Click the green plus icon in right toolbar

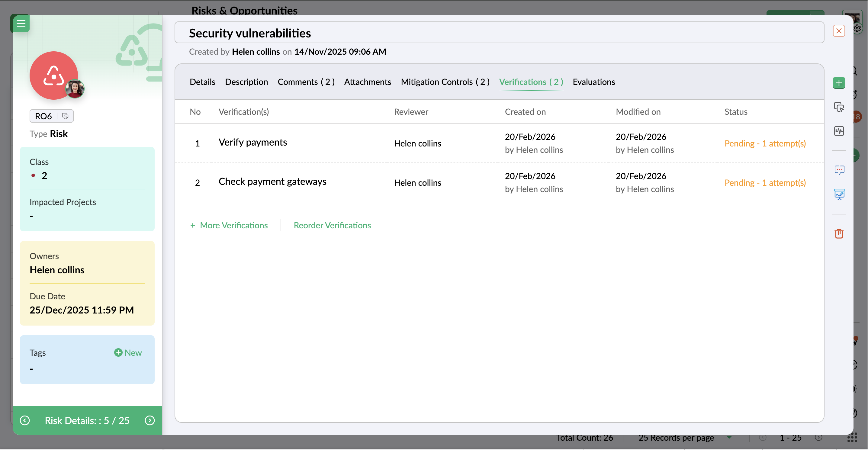point(839,82)
